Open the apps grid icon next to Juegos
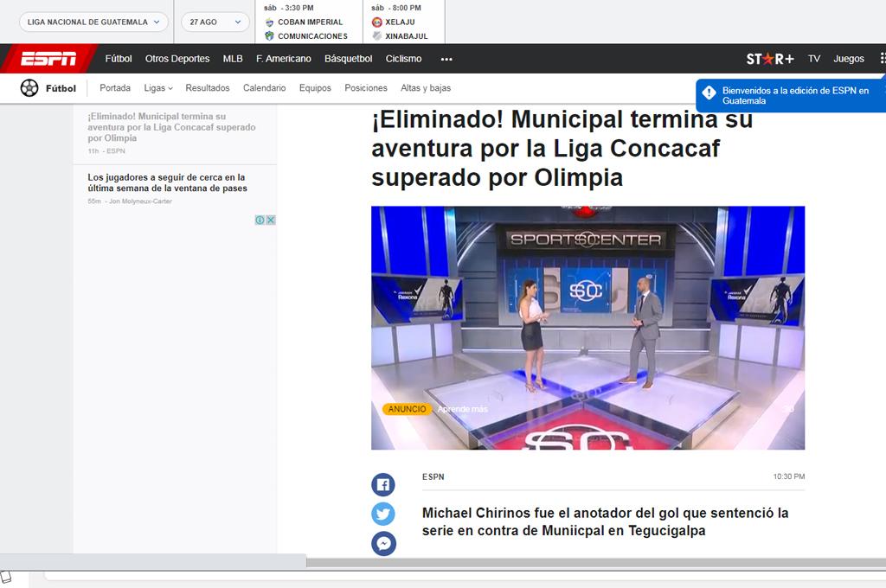 click(x=882, y=58)
